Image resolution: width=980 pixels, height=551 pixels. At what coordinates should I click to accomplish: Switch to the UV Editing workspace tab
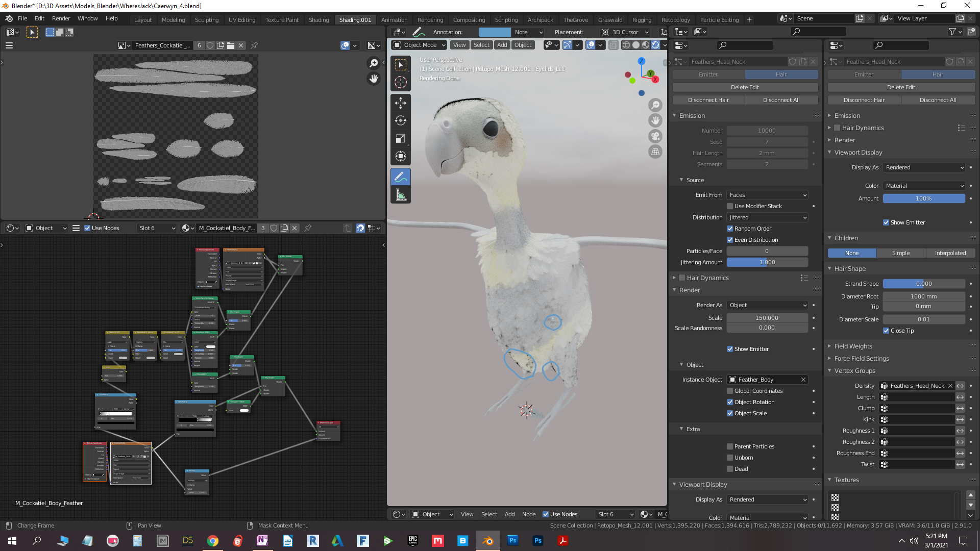click(x=242, y=20)
